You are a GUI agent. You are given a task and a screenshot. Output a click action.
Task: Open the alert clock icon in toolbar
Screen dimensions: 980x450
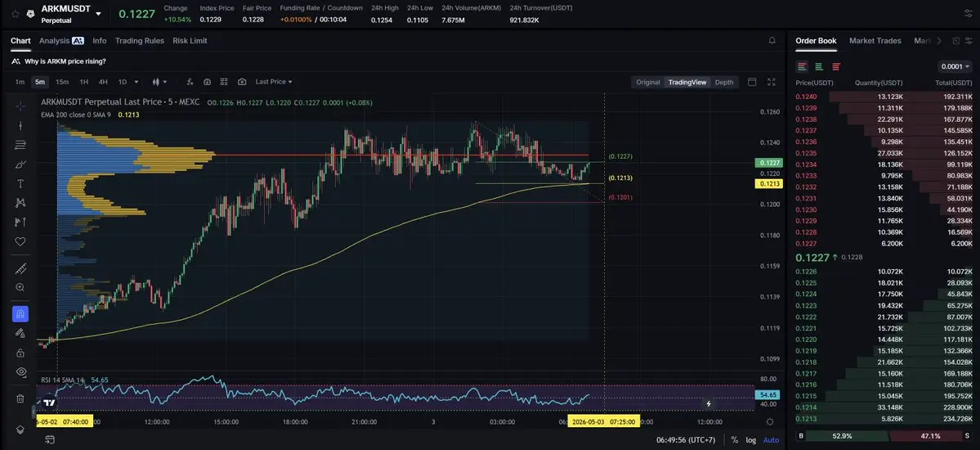point(207,82)
